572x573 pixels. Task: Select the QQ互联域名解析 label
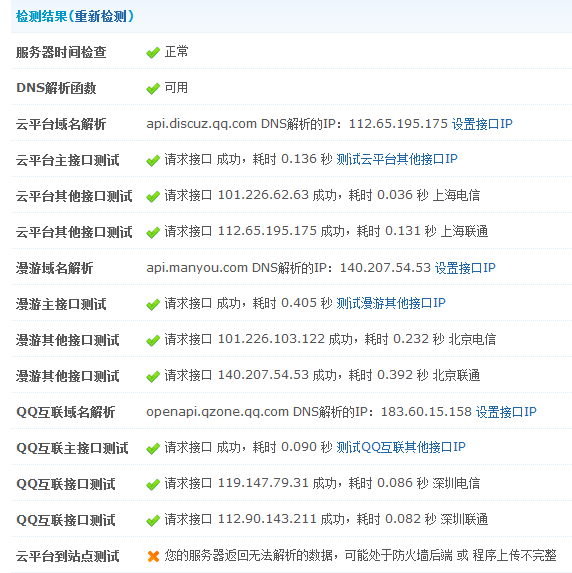pyautogui.click(x=66, y=412)
